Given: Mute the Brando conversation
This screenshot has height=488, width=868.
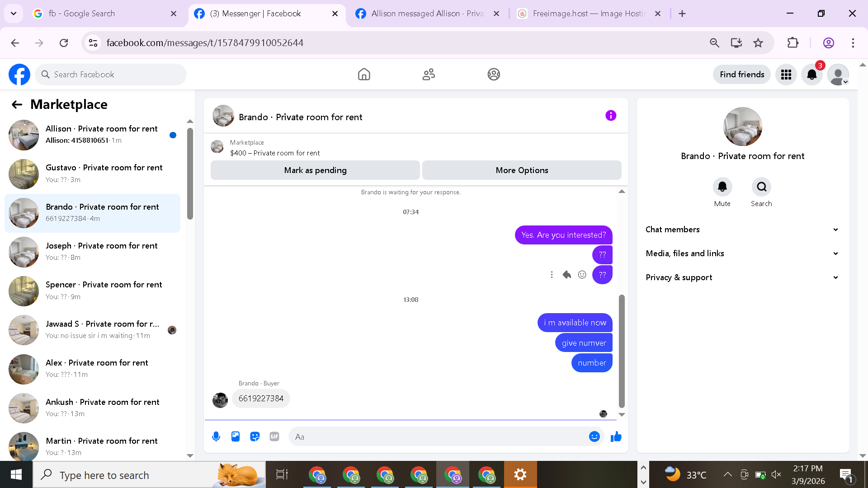Looking at the screenshot, I should (x=722, y=187).
